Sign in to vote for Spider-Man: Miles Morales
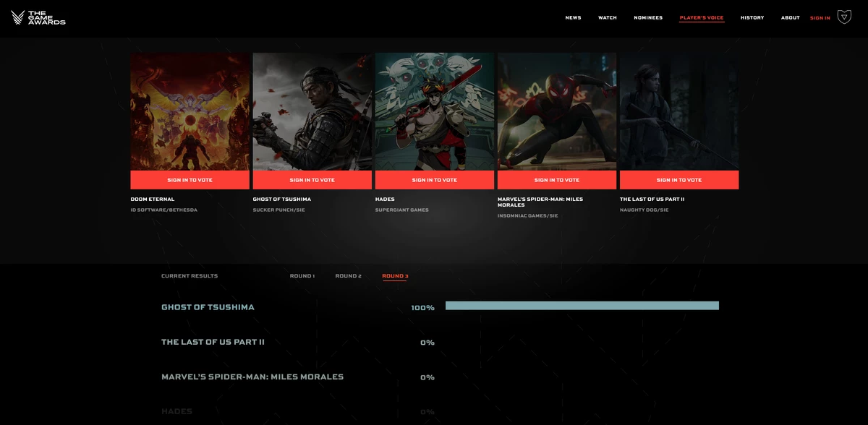The height and width of the screenshot is (425, 868). pos(557,180)
